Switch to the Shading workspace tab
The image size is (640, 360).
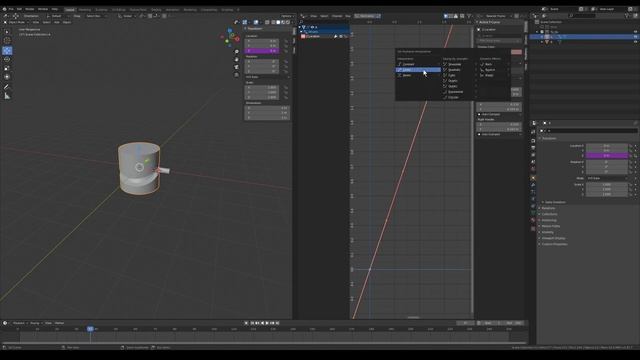tap(156, 9)
